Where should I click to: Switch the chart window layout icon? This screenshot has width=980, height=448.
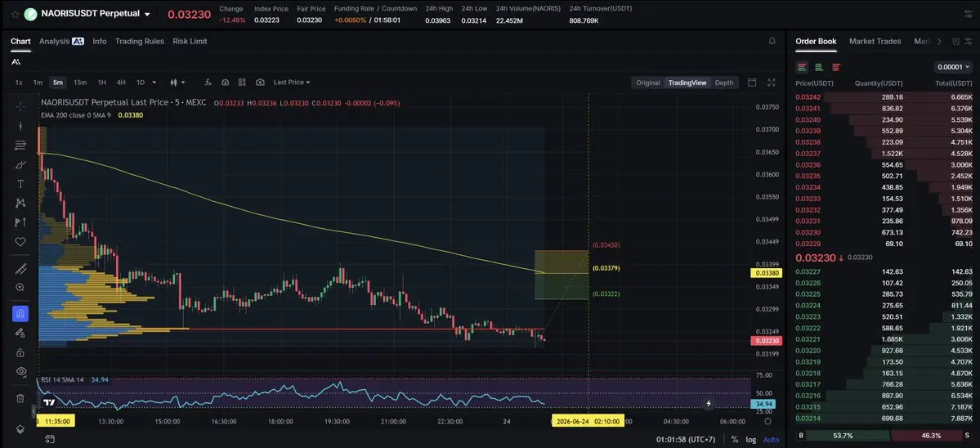pyautogui.click(x=752, y=83)
